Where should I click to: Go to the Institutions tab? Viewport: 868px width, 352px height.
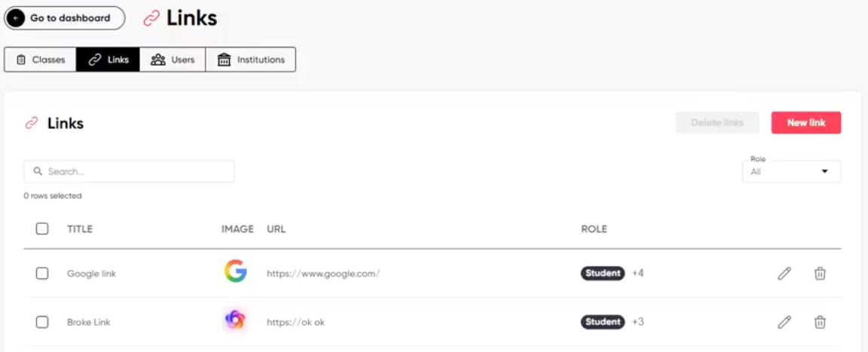[x=251, y=60]
